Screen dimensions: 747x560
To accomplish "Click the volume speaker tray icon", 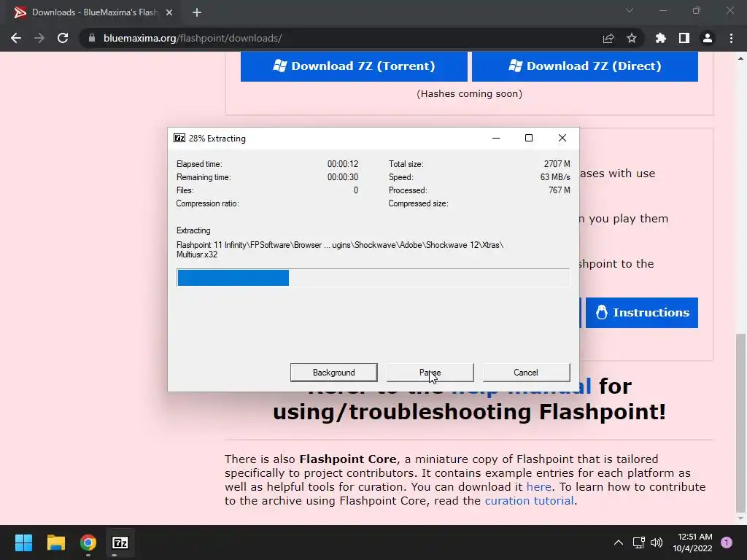I will click(x=657, y=542).
